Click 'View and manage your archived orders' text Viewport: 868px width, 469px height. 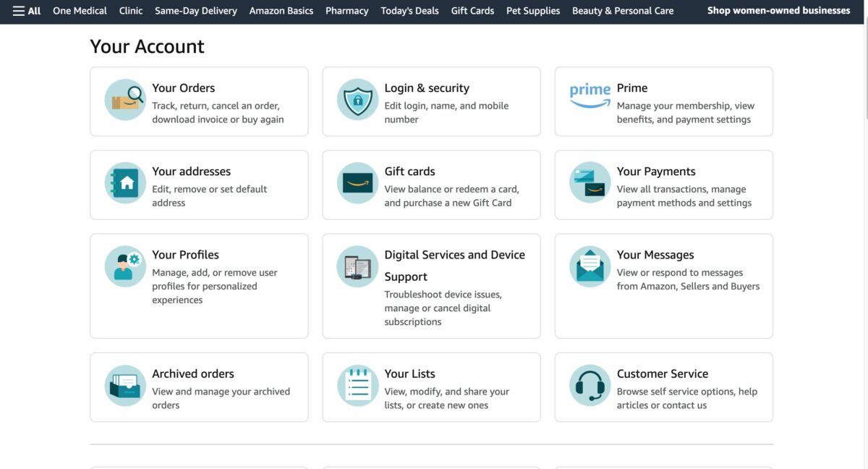[x=221, y=398]
